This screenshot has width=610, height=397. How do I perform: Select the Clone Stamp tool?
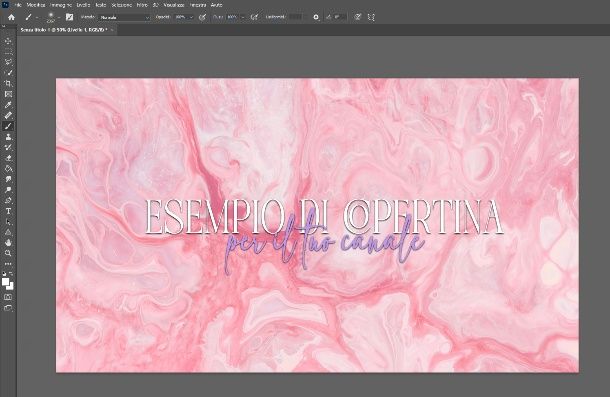tap(8, 137)
